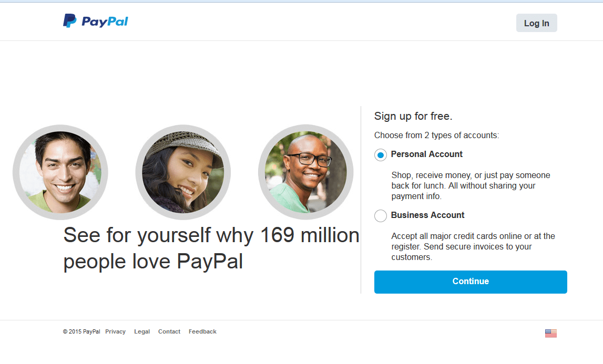This screenshot has width=603, height=364.
Task: Click the US flag country icon
Action: pos(551,333)
